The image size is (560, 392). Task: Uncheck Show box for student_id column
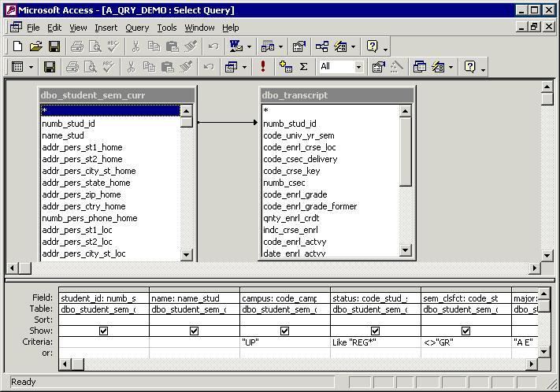point(103,331)
